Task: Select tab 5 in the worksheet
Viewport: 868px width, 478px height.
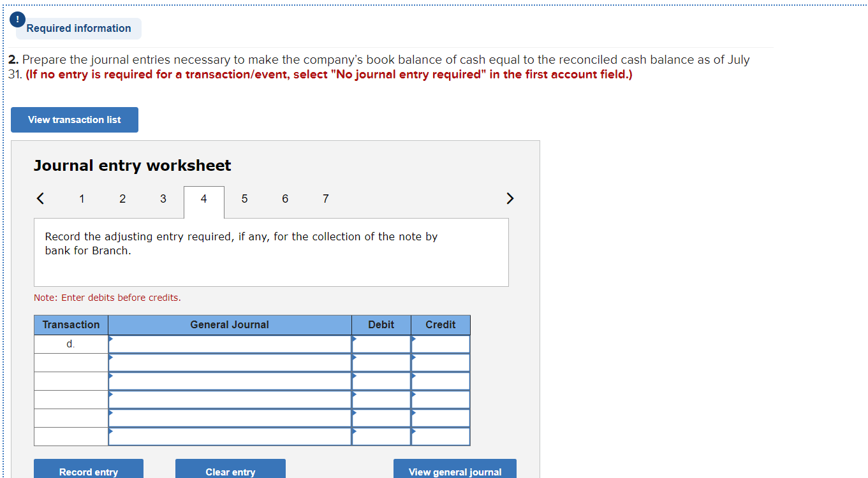Action: click(x=244, y=198)
